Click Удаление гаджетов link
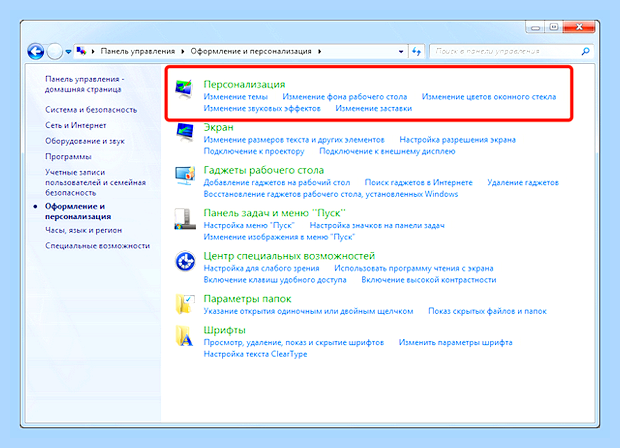This screenshot has width=620, height=448. pyautogui.click(x=523, y=183)
